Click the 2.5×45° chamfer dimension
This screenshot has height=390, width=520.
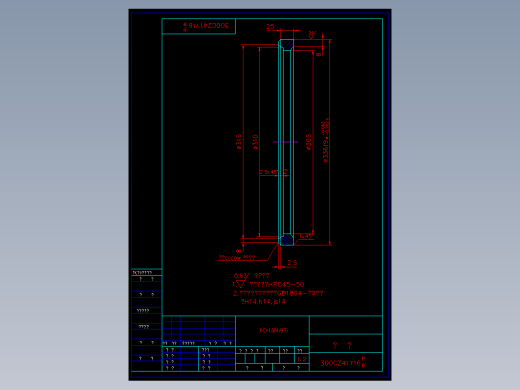tap(269, 172)
